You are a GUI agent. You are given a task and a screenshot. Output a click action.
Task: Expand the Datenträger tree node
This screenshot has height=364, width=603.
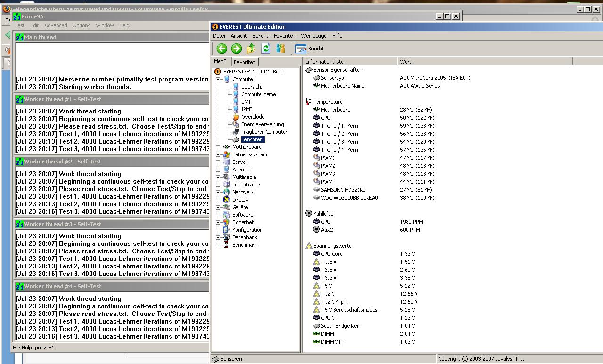tap(218, 185)
